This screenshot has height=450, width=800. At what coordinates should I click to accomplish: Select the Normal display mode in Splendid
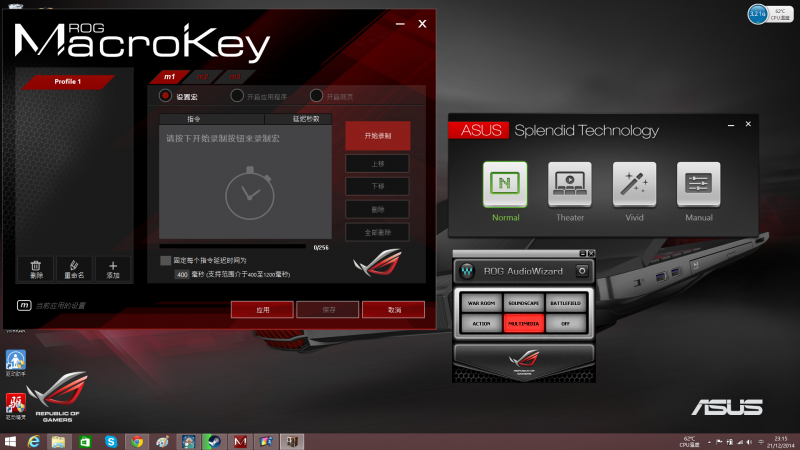(505, 184)
